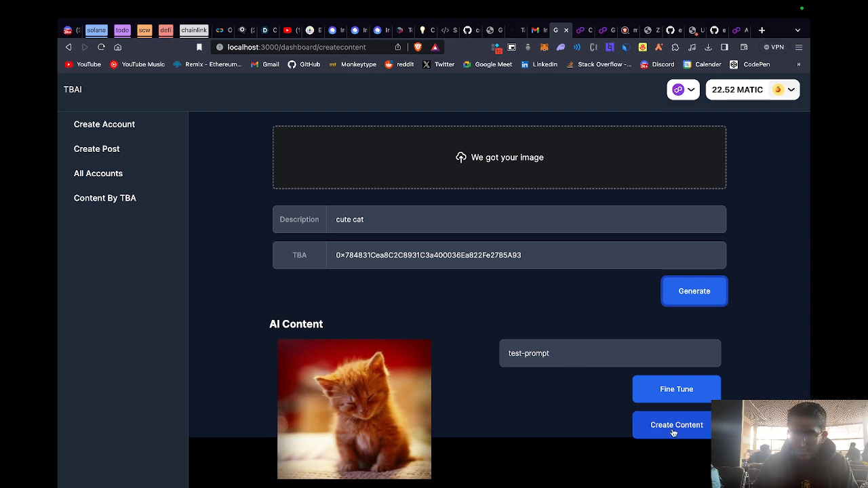Screen dimensions: 868x488
Task: Open the Brave Wallet icon
Action: point(744,47)
